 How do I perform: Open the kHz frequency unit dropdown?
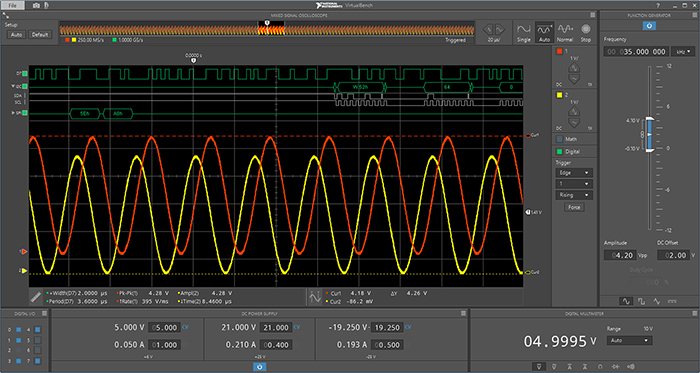point(683,52)
